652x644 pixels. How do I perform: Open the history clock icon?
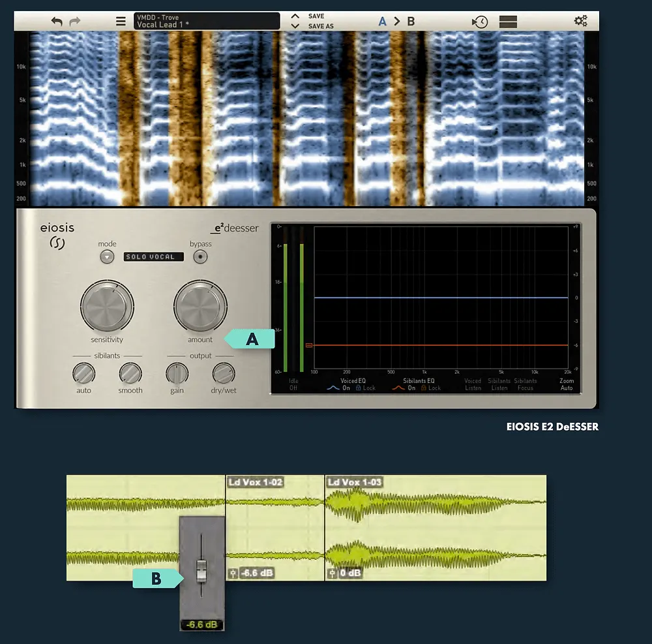(x=480, y=22)
